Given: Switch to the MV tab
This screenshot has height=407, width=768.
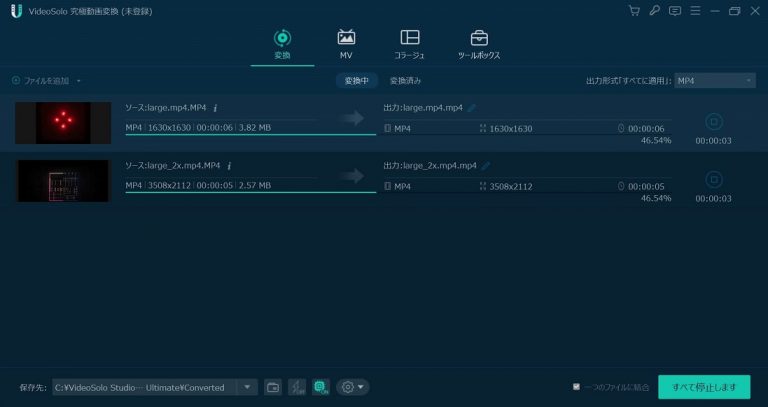Looking at the screenshot, I should click(346, 44).
